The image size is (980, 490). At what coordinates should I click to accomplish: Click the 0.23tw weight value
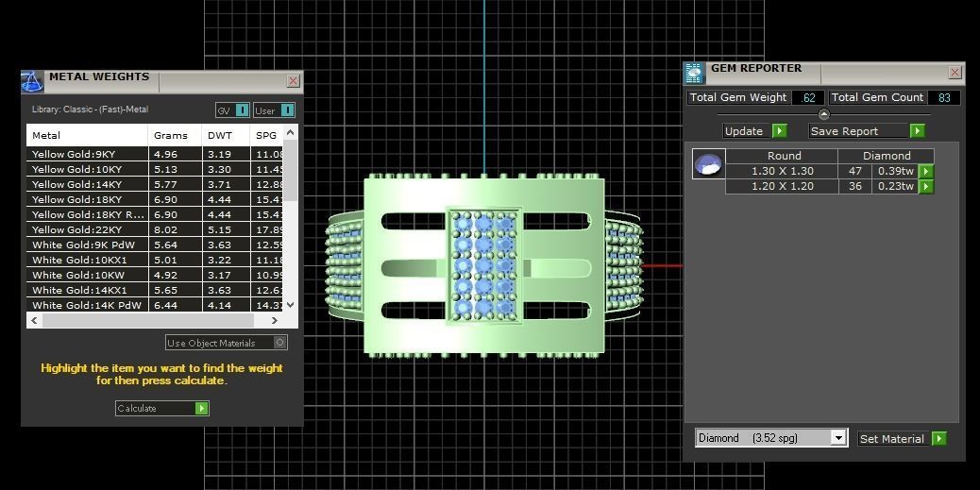(x=896, y=186)
